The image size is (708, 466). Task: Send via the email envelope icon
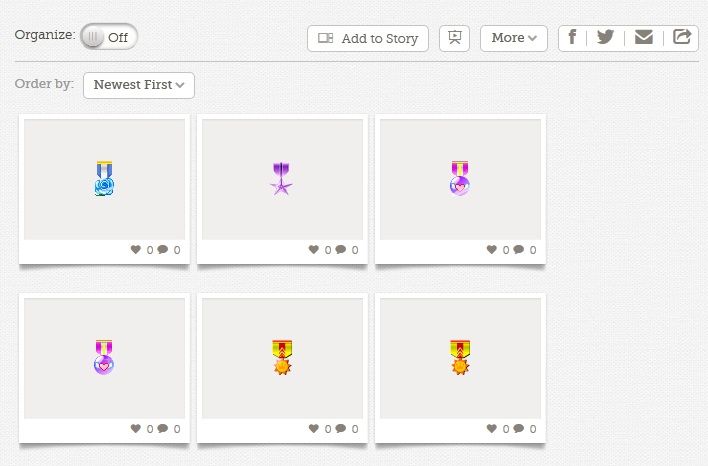(x=643, y=37)
